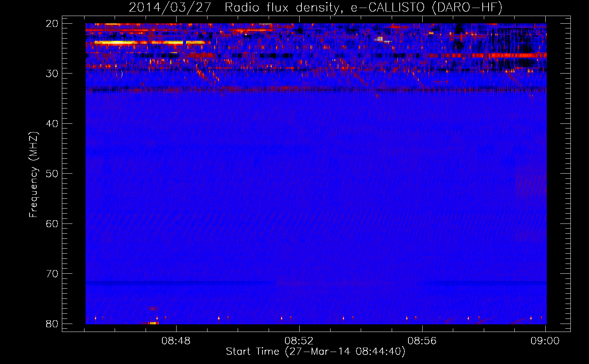Viewport: 589px width, 364px height.
Task: Click the frequency tick label '50'
Action: pyautogui.click(x=52, y=174)
